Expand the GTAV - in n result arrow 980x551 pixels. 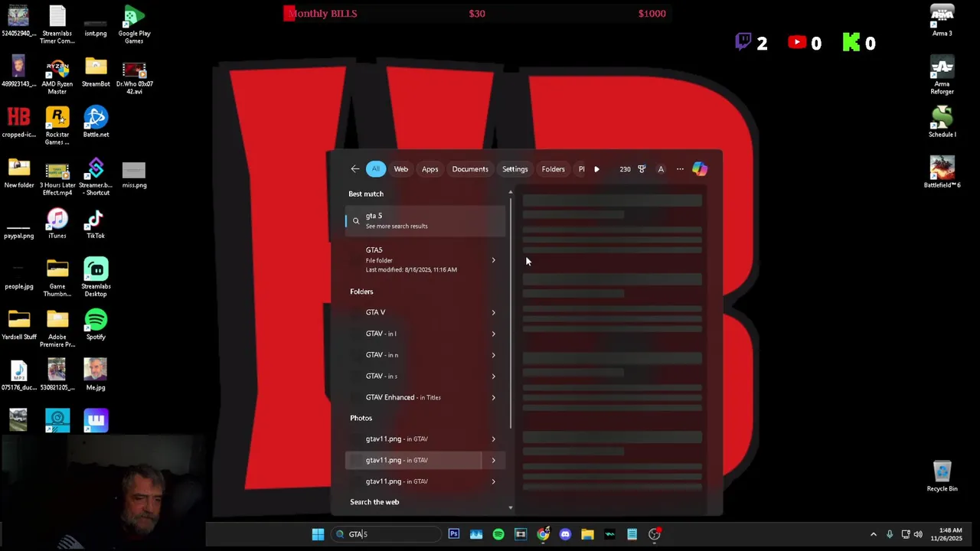click(x=493, y=355)
